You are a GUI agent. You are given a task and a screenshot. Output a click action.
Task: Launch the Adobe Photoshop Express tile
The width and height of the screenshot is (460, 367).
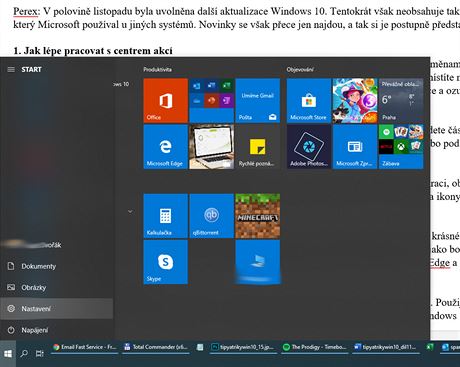click(x=309, y=147)
